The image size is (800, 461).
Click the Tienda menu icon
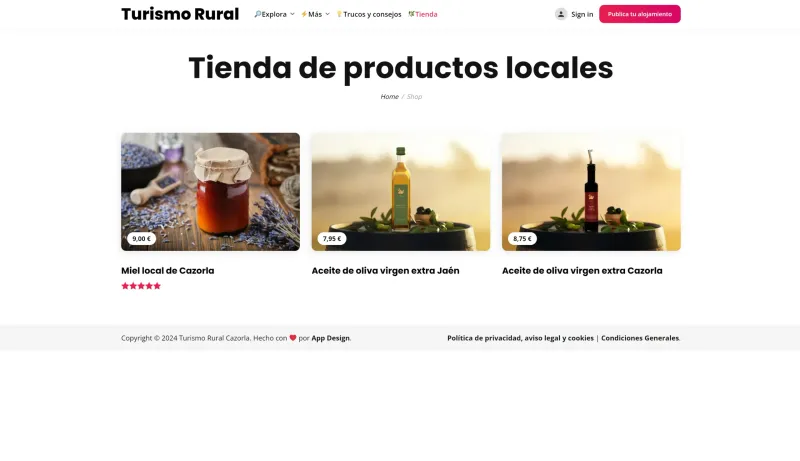click(411, 14)
